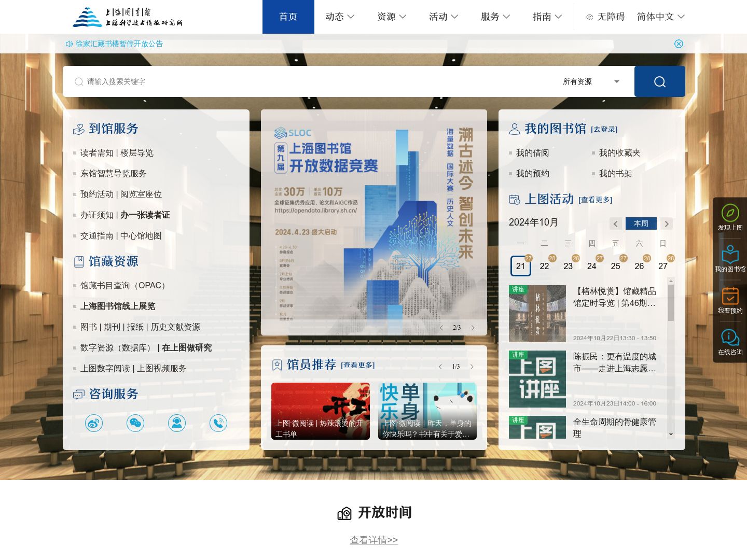747x560 pixels.
Task: Click the user icon beside 我的图书馆
Action: (x=515, y=129)
